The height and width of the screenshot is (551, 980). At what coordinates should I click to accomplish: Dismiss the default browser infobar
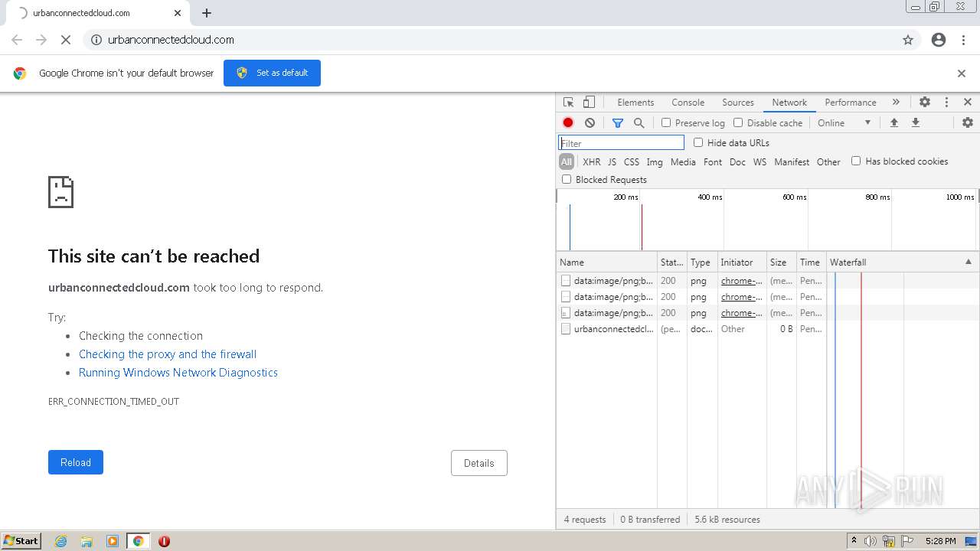coord(962,73)
